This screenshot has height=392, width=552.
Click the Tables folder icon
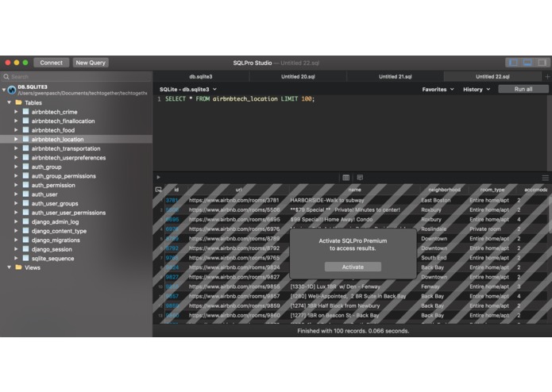pyautogui.click(x=18, y=102)
